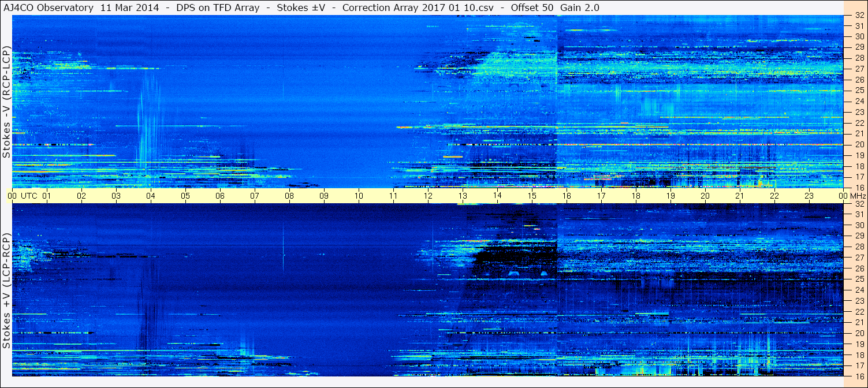Pick the 10 hour marker on time axis

coord(359,196)
